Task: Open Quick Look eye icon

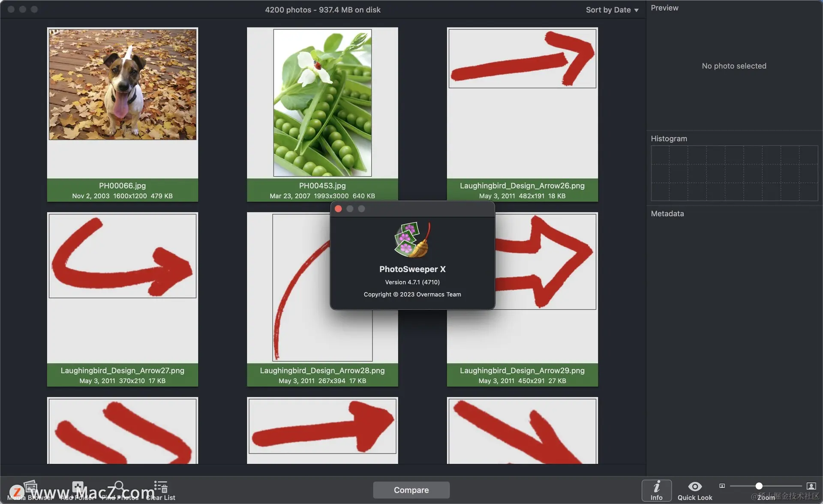Action: coord(694,487)
